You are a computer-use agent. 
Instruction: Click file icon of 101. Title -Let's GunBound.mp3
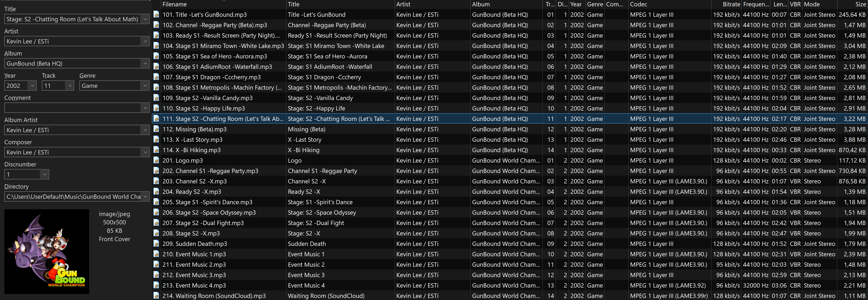pyautogui.click(x=156, y=14)
